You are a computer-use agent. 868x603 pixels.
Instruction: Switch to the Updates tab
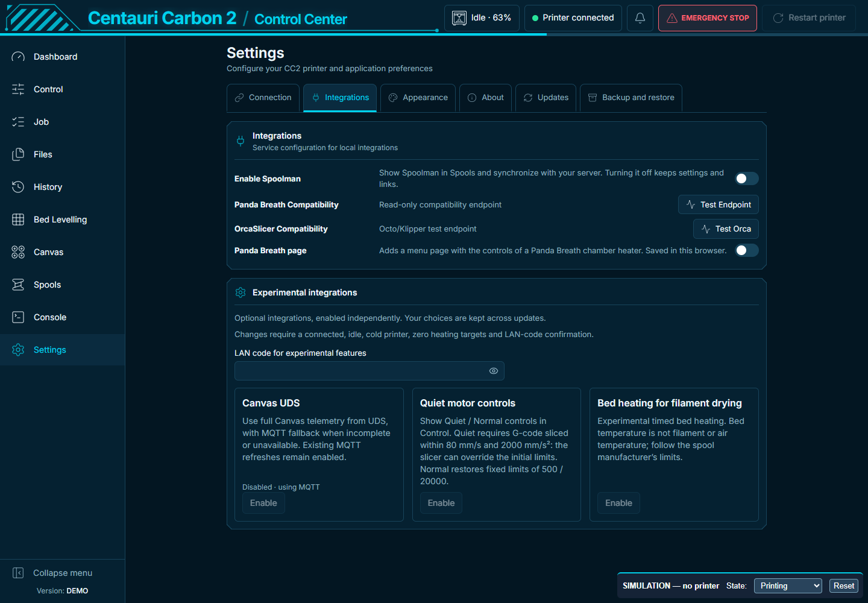pyautogui.click(x=546, y=98)
